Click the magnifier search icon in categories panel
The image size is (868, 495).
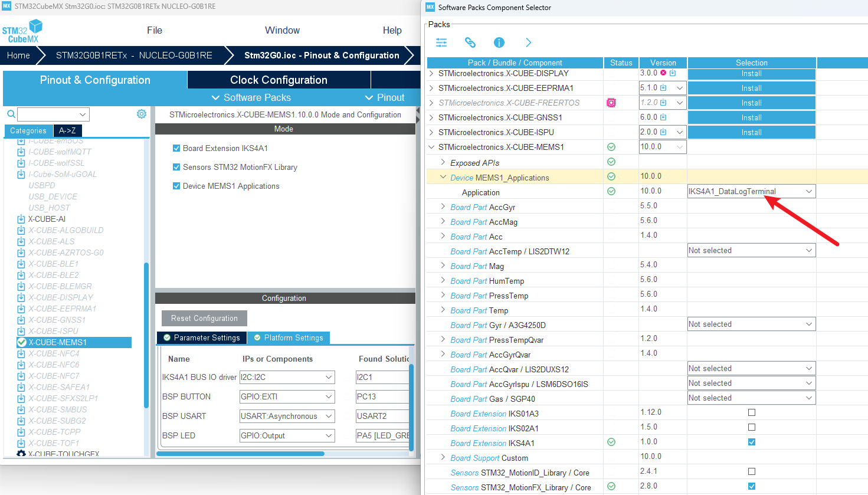(x=11, y=114)
